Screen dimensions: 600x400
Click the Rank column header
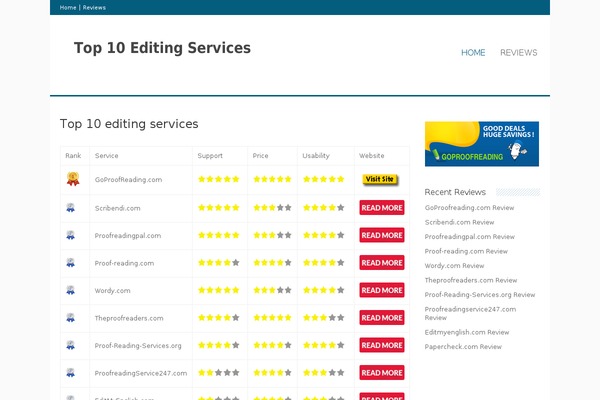73,156
